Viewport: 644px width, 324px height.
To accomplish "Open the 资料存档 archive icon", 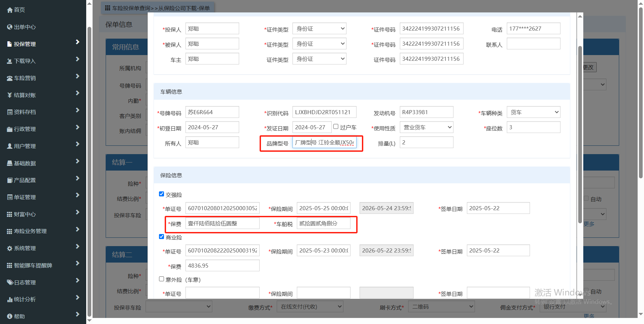I will point(10,112).
